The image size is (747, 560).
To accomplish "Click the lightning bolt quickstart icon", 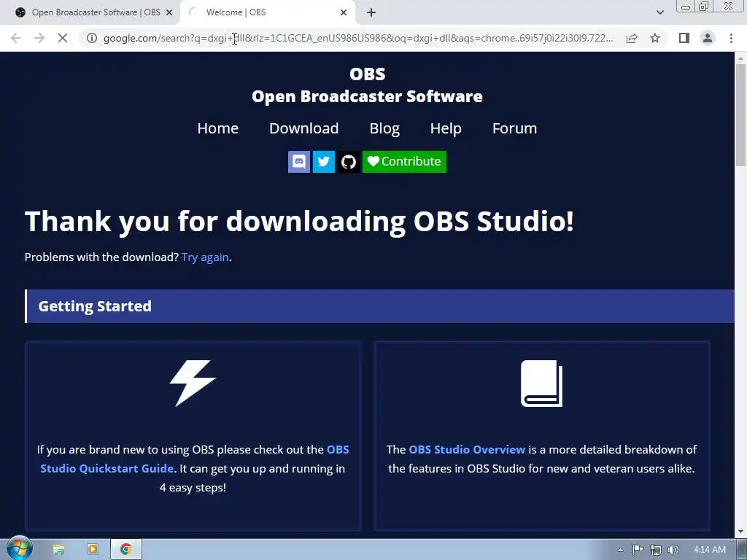I will point(193,384).
